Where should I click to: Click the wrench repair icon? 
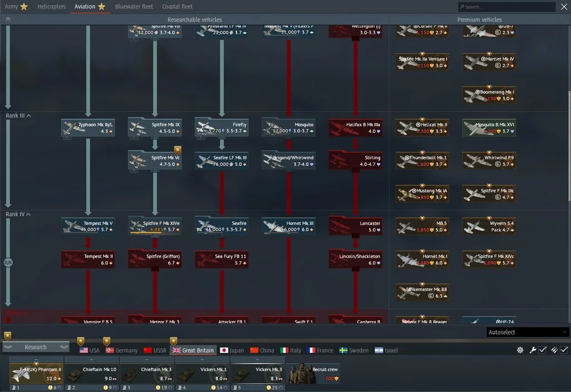click(x=532, y=350)
